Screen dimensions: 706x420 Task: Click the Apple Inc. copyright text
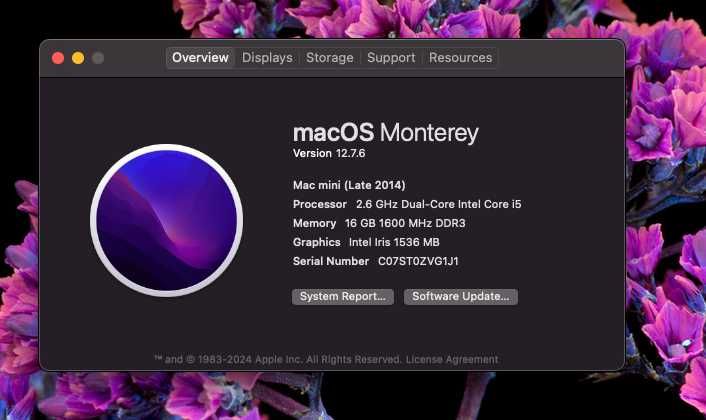(277, 360)
